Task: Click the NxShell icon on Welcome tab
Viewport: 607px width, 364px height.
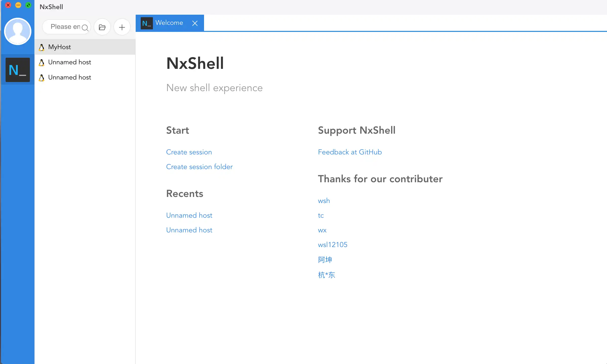Action: point(147,23)
